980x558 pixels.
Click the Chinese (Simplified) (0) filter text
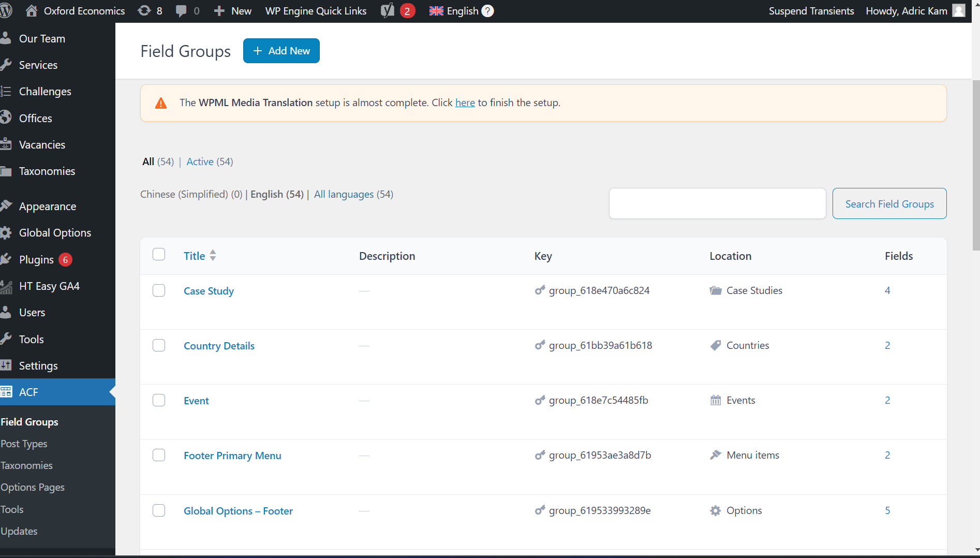tap(191, 194)
